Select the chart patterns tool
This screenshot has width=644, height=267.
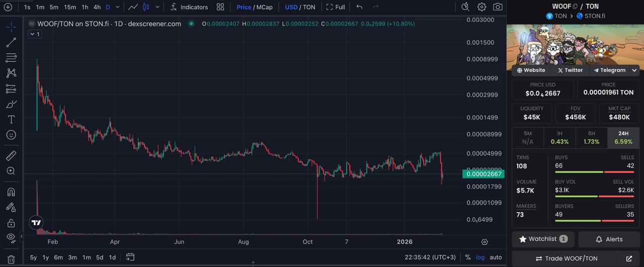coord(11,73)
